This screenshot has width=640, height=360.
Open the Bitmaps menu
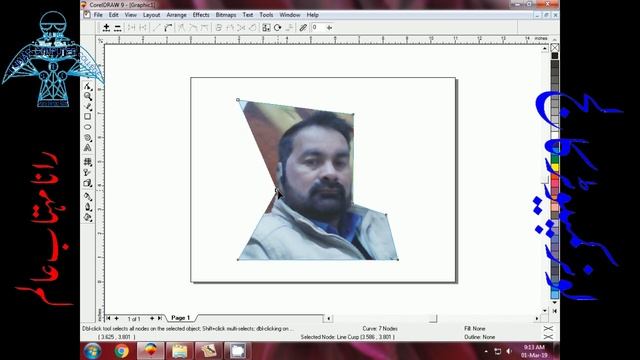pyautogui.click(x=226, y=15)
